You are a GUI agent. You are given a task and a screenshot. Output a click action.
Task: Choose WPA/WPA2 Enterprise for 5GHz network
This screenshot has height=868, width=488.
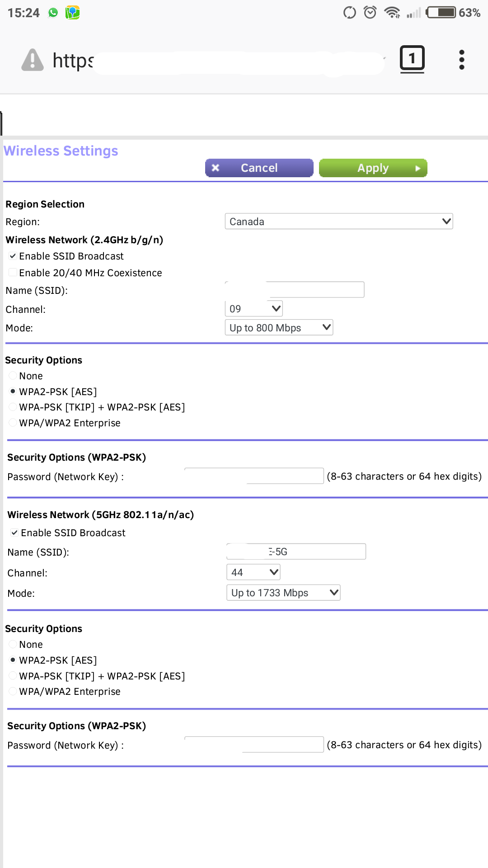pos(13,692)
